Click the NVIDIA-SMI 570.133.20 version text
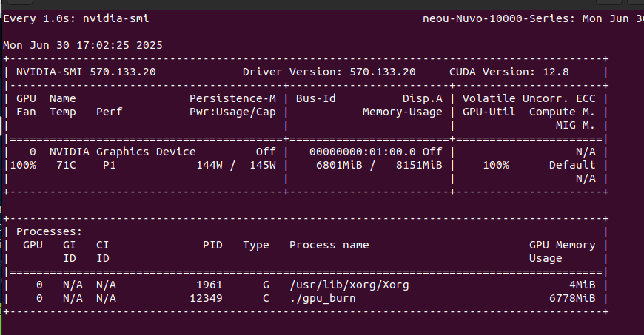The width and height of the screenshot is (644, 335). click(86, 72)
